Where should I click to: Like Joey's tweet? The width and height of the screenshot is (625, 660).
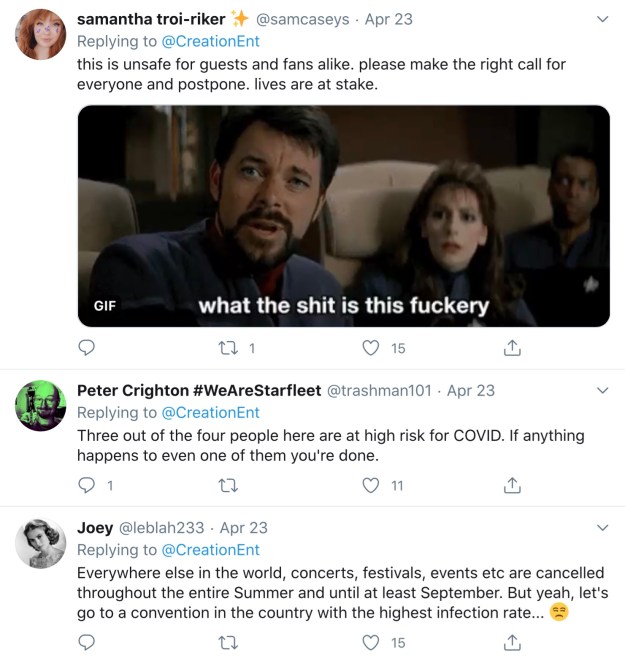[x=371, y=642]
